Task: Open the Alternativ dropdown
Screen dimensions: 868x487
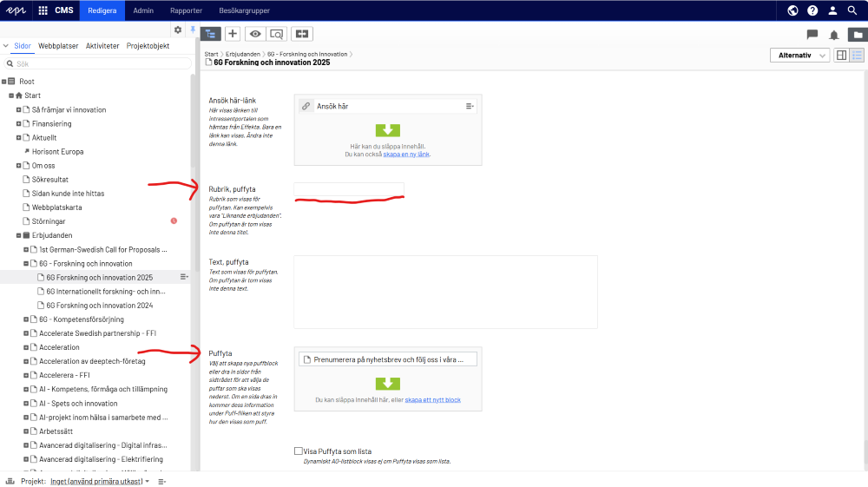Action: pyautogui.click(x=799, y=56)
